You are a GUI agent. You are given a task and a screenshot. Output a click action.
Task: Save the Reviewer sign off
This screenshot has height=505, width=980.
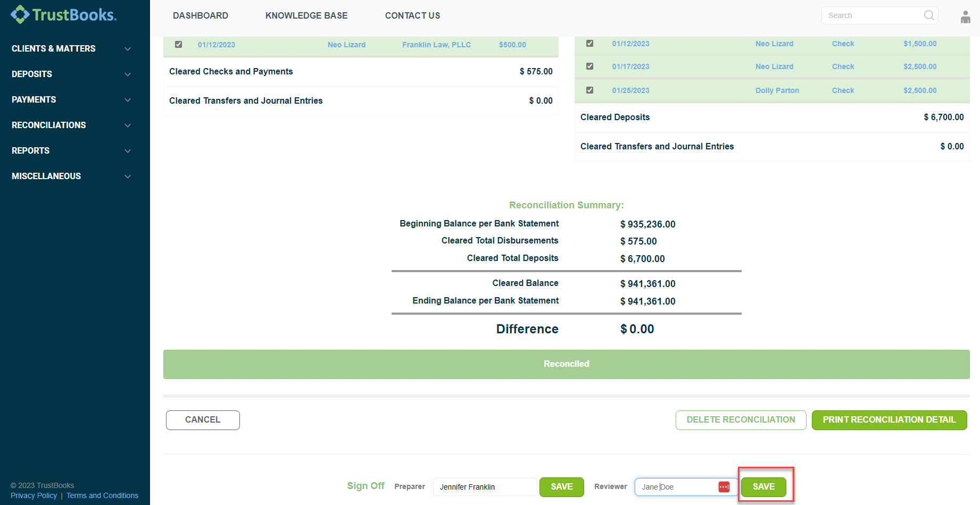[x=764, y=487]
